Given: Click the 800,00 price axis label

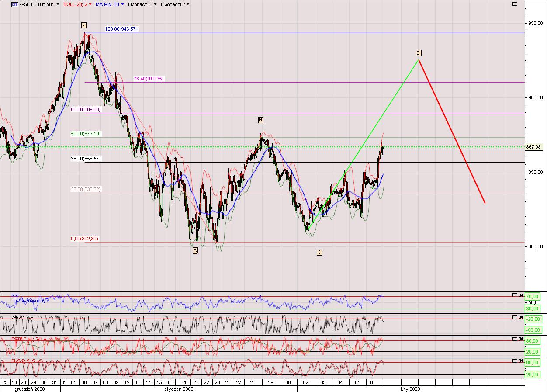Looking at the screenshot, I should [x=535, y=246].
